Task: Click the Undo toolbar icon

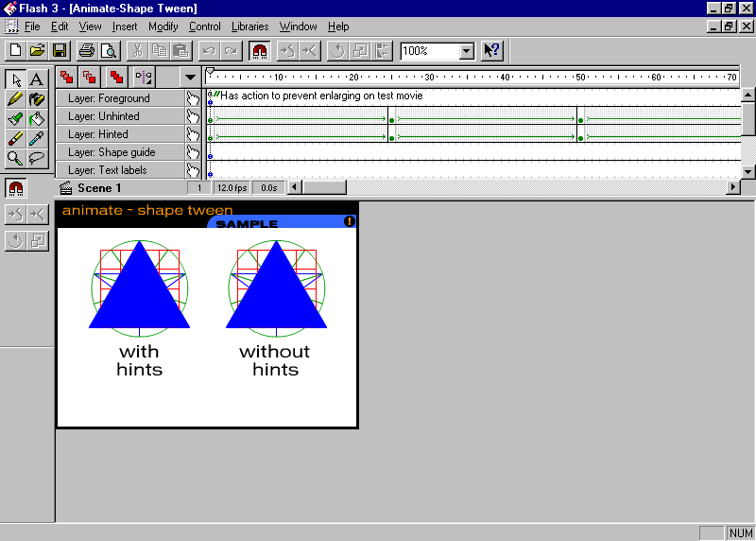Action: coord(209,51)
